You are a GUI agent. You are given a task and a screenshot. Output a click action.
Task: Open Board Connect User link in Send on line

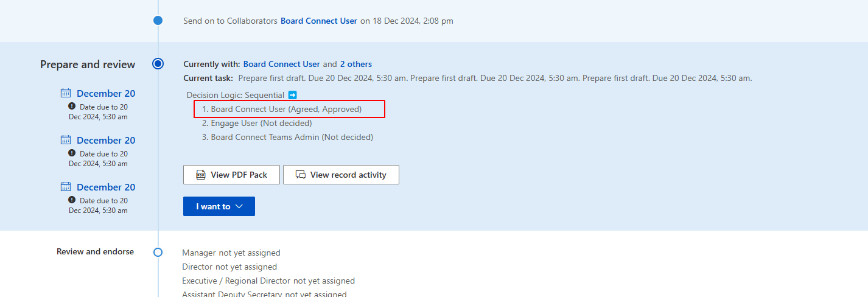click(318, 21)
